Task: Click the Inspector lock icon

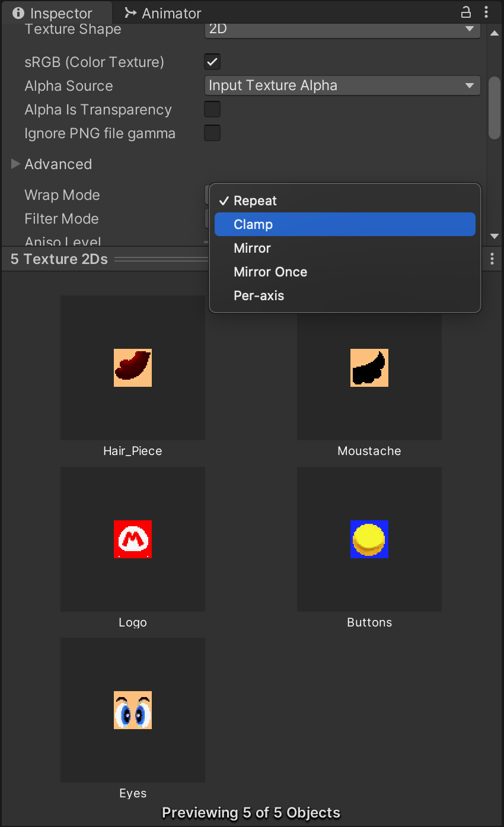Action: click(466, 12)
